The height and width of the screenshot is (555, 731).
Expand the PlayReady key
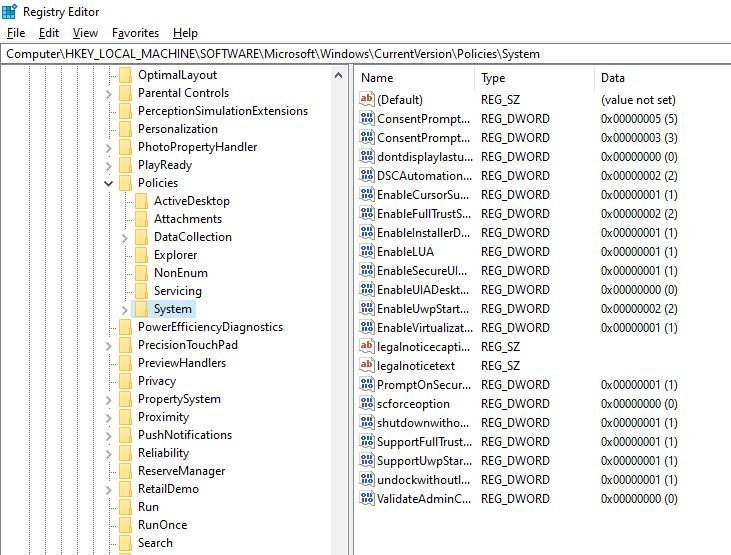point(109,166)
